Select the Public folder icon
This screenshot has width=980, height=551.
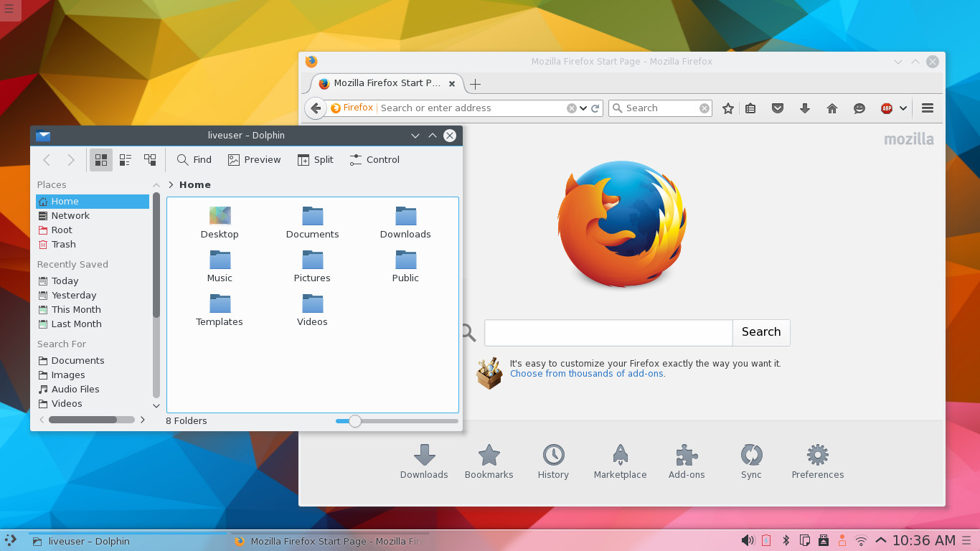coord(405,259)
